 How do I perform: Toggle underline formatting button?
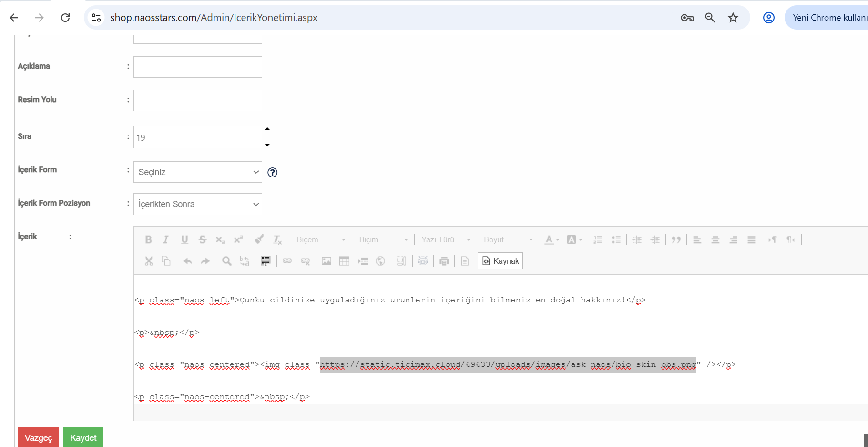184,239
